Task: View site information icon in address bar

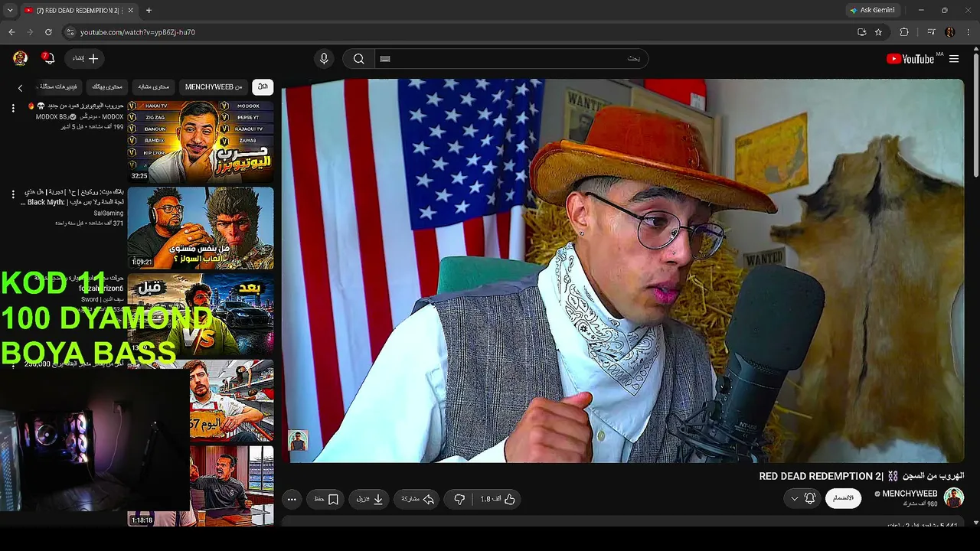Action: 70,32
